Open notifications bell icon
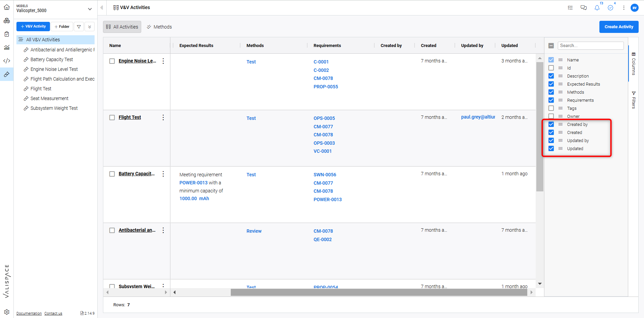The width and height of the screenshot is (644, 318). [597, 8]
